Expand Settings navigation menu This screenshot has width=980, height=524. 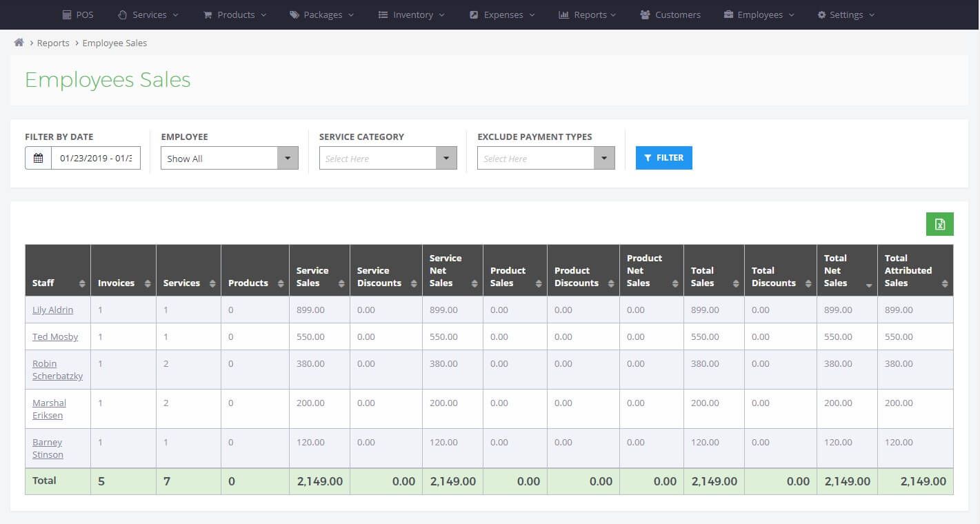(x=846, y=14)
